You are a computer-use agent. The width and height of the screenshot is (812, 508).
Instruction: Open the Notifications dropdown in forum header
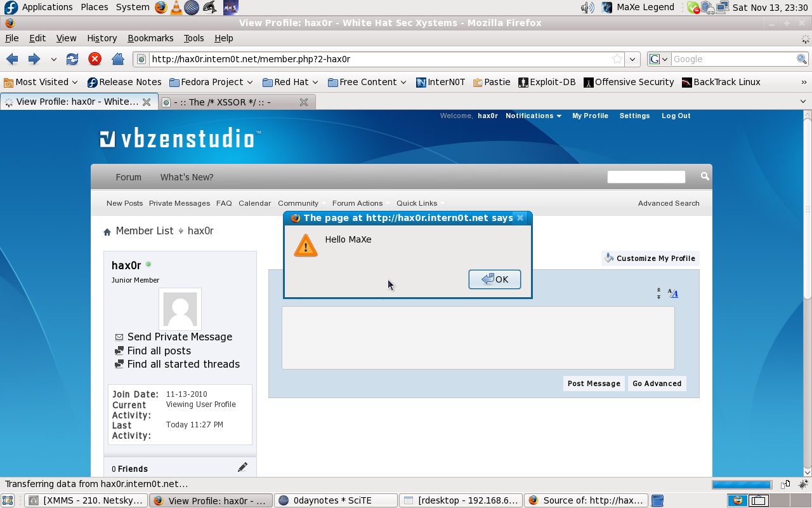(x=533, y=116)
